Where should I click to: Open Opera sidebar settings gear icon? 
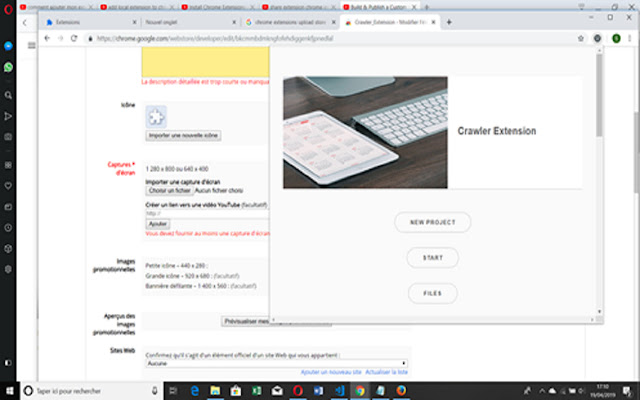click(8, 269)
